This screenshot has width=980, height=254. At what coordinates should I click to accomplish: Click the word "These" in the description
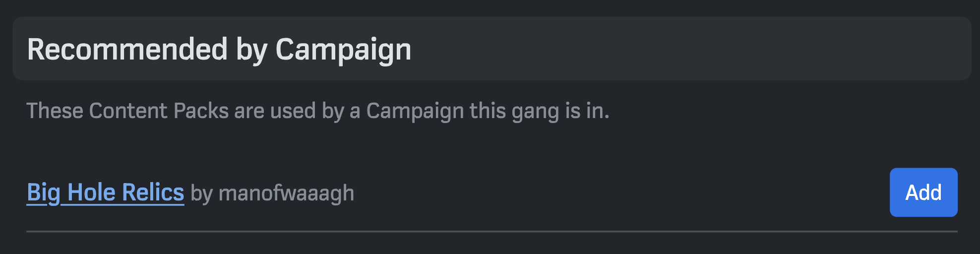[x=54, y=111]
